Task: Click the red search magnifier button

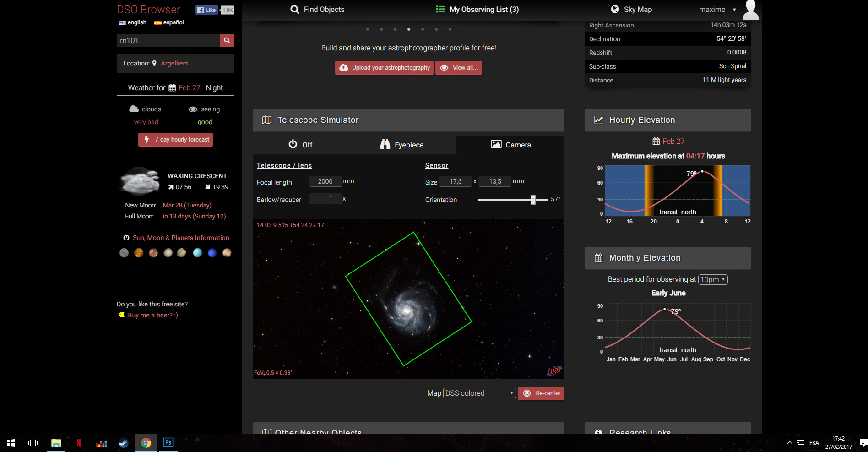Action: [x=227, y=40]
